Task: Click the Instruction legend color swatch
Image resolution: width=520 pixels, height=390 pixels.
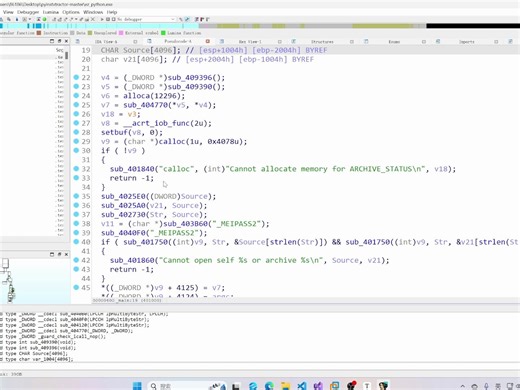Action: tap(39, 33)
